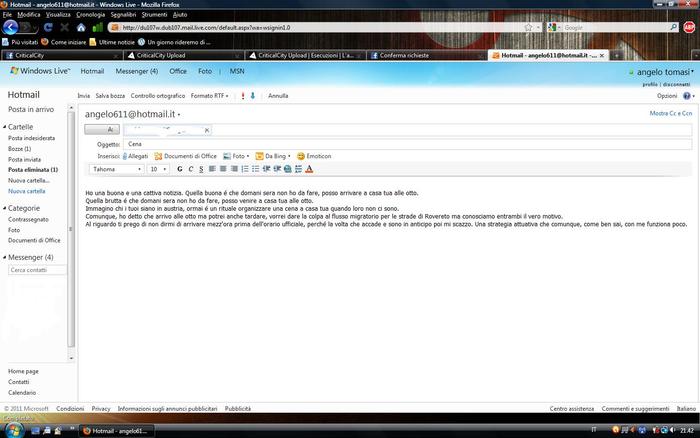Apply bold (G) formatting
The image size is (700, 438).
[179, 169]
